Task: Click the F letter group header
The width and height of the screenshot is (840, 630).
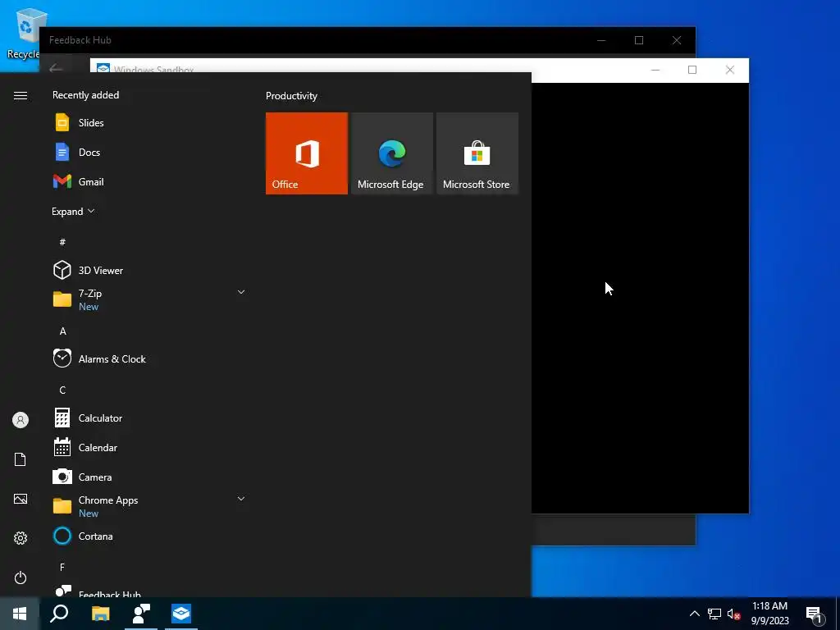Action: tap(62, 567)
